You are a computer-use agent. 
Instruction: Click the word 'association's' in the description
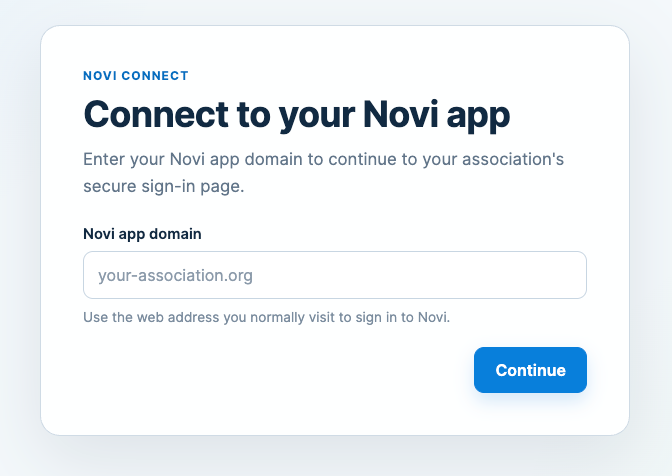(x=513, y=159)
